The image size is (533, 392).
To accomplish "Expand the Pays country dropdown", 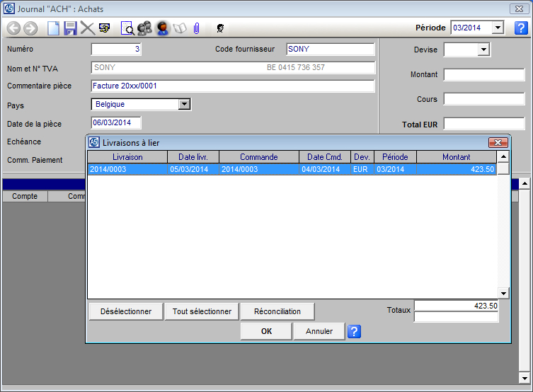I will [184, 104].
